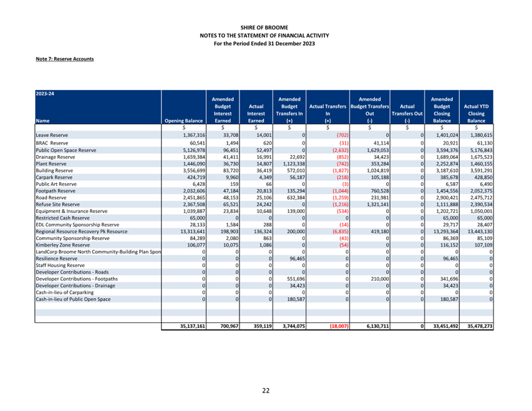Image resolution: width=532 pixels, height=411 pixels.
Task: Click Developer Footpaths transfers out 210,000
Action: pyautogui.click(x=380, y=279)
